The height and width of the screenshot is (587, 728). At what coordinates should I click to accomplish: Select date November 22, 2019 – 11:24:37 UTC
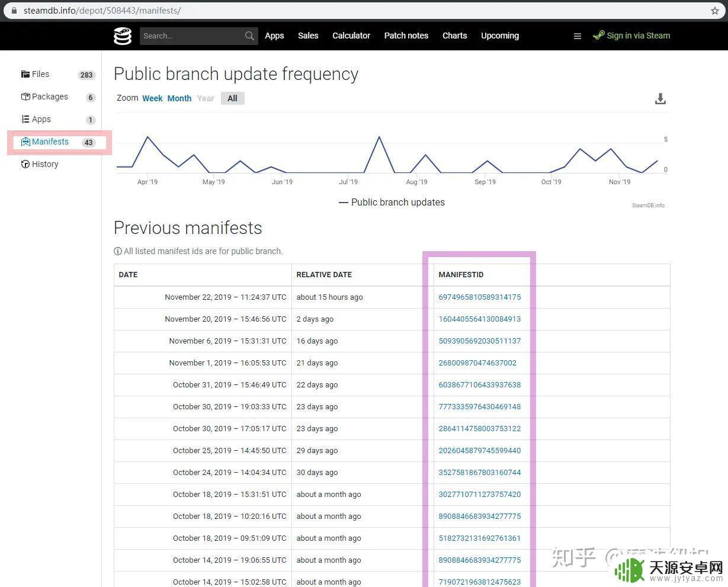tap(226, 297)
